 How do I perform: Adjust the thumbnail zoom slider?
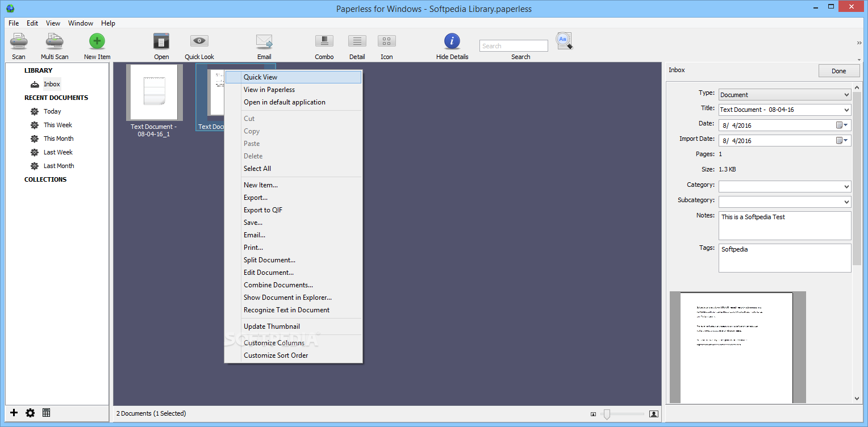coord(607,414)
